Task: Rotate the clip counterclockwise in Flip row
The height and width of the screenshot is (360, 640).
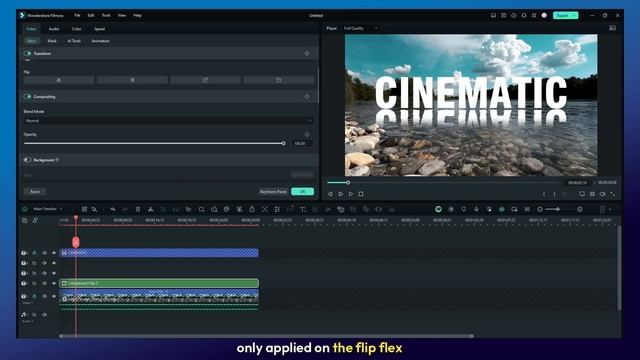Action: [x=279, y=80]
